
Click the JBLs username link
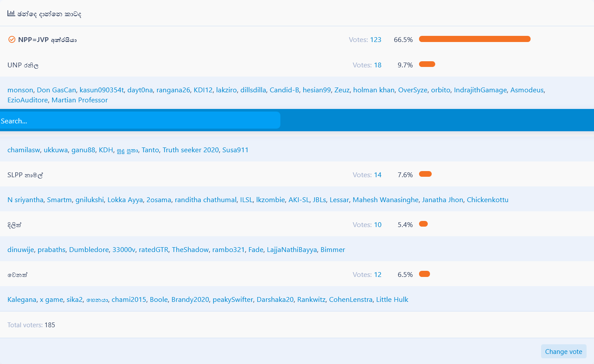click(x=319, y=200)
